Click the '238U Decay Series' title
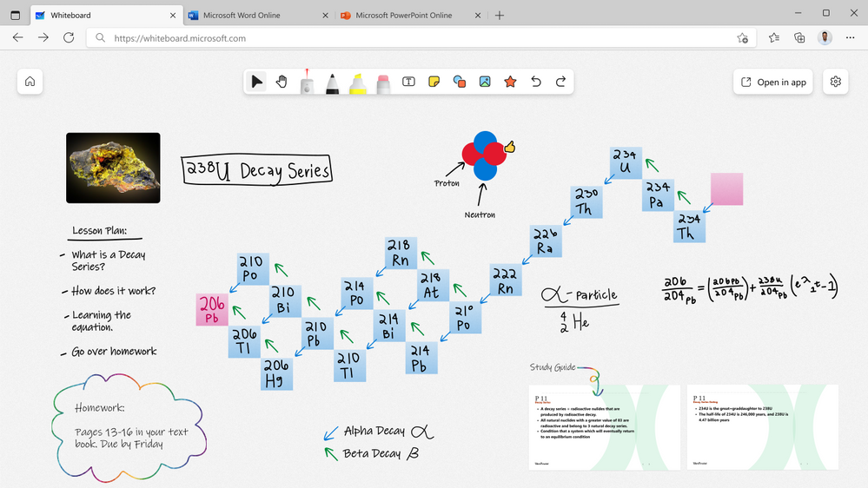The image size is (868, 488). coord(257,170)
